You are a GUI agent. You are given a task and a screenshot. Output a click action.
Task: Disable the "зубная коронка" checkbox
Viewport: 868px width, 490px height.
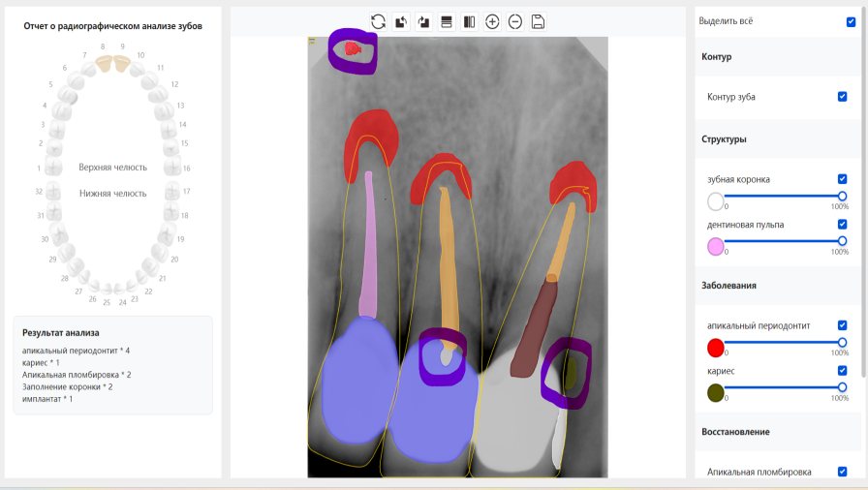coord(842,179)
